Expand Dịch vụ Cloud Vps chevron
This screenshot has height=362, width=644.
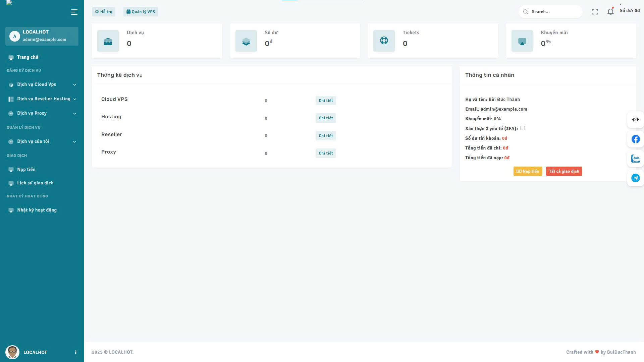point(74,85)
